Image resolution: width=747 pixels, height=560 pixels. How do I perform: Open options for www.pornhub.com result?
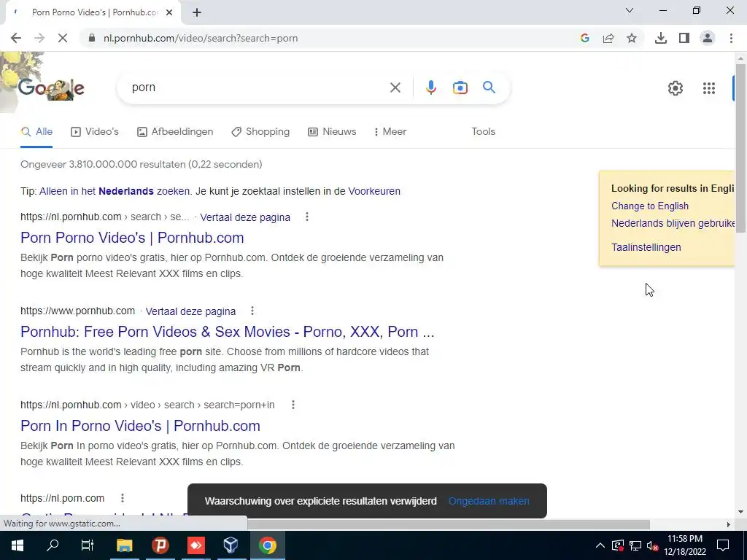tap(252, 311)
